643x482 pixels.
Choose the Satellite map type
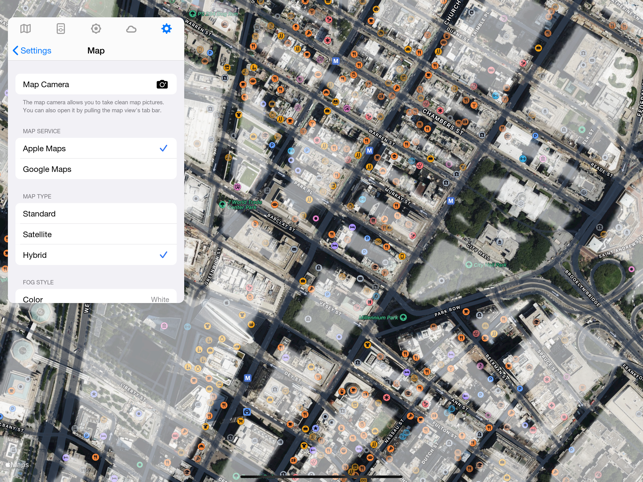click(96, 234)
